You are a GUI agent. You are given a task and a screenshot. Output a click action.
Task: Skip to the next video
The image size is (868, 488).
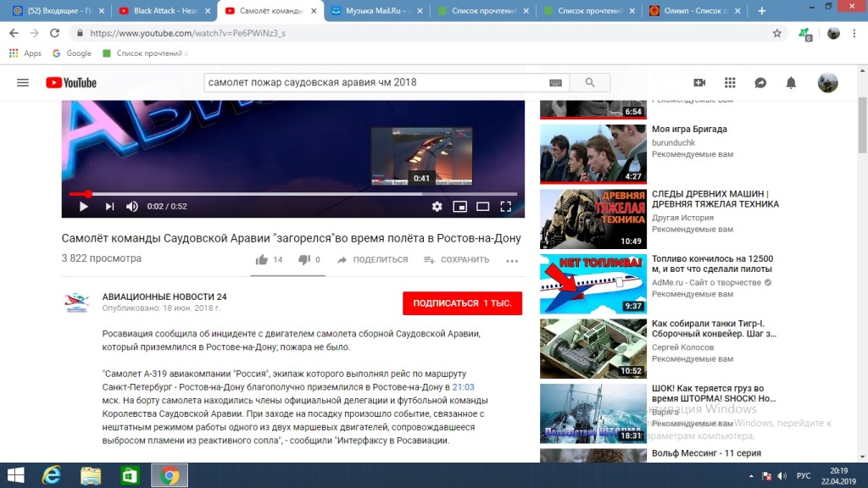[109, 207]
